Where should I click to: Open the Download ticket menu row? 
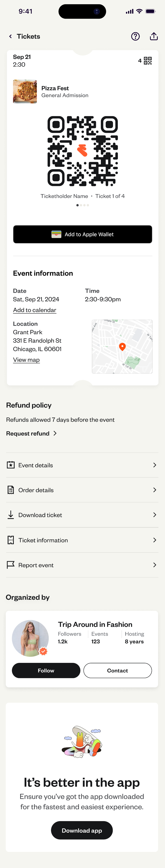pos(82,515)
